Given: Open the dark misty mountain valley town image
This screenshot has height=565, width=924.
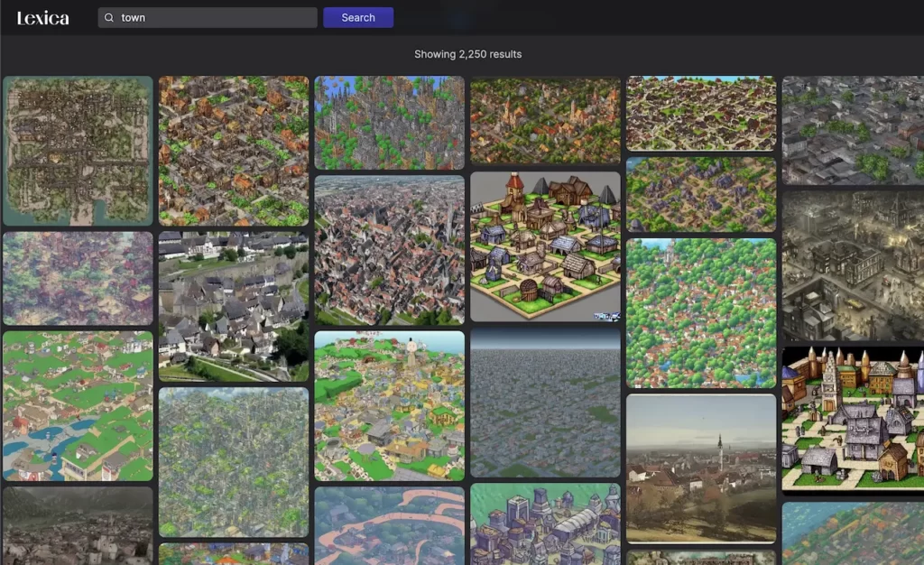Looking at the screenshot, I should pos(78,525).
